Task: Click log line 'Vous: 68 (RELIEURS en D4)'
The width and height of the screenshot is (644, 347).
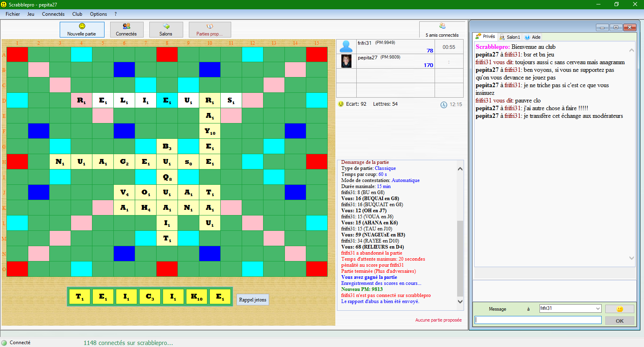Action: pyautogui.click(x=372, y=247)
